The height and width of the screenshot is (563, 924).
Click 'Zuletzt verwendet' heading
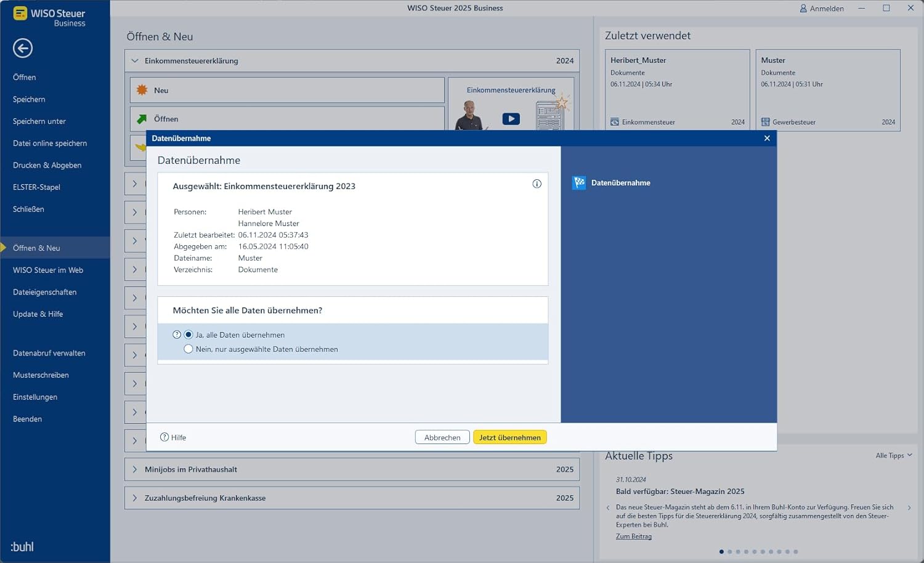pos(647,36)
